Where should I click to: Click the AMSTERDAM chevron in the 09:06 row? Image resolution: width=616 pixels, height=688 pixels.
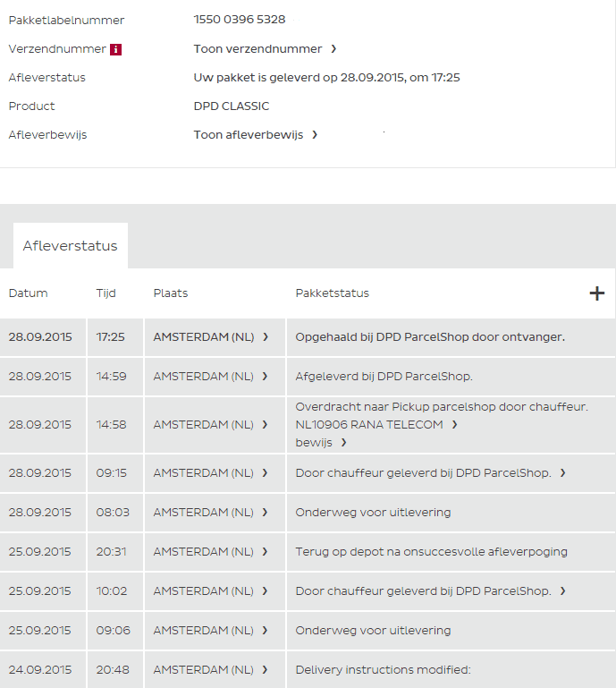point(265,631)
